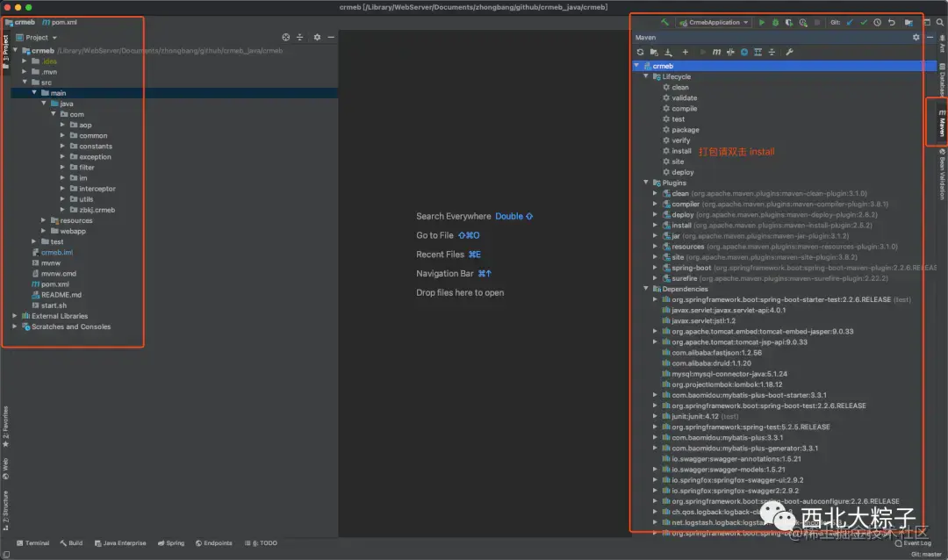Open the Terminal tool window tab
The image size is (948, 560).
point(32,543)
